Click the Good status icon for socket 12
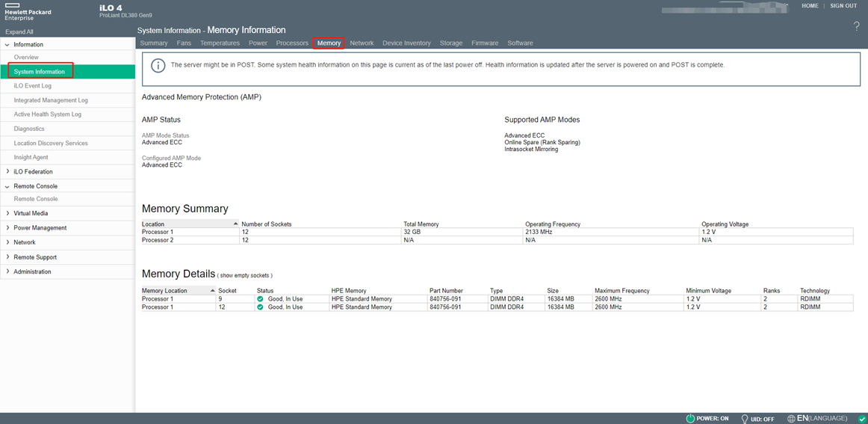Screen dimensions: 868x424 click(260, 307)
